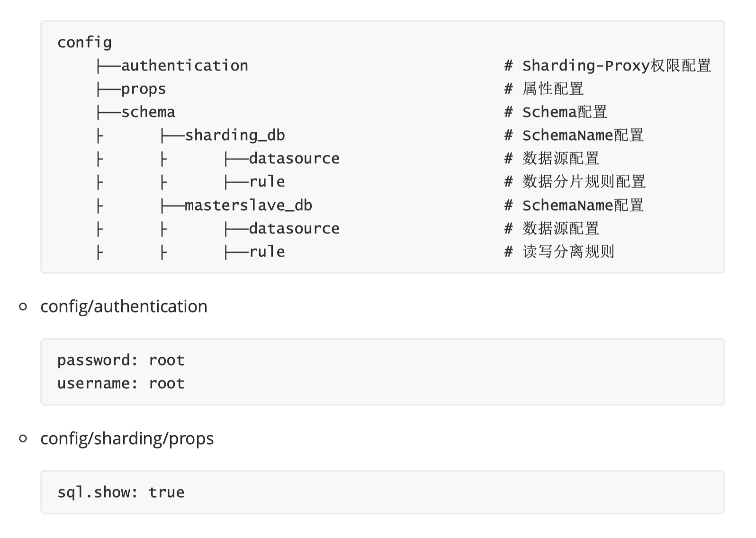Screen dimensions: 756x538
Task: Click the bullet marker beside config/sharding/props
Action: click(x=23, y=439)
